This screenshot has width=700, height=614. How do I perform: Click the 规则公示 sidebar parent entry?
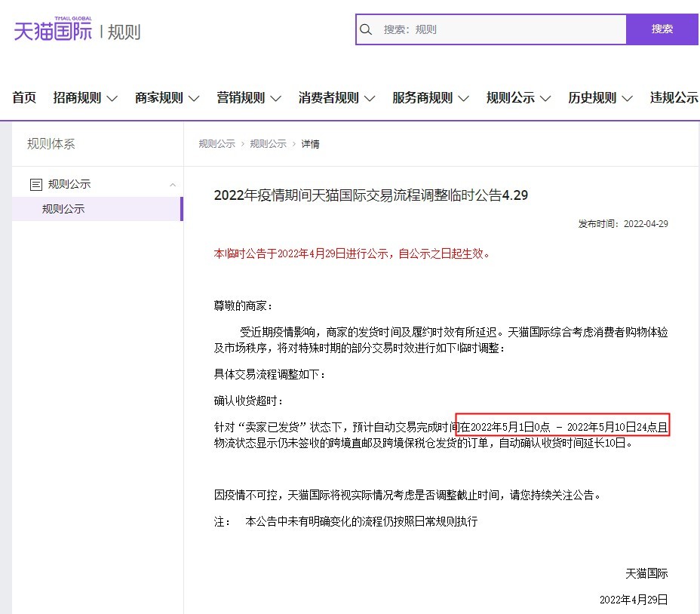tap(97, 184)
